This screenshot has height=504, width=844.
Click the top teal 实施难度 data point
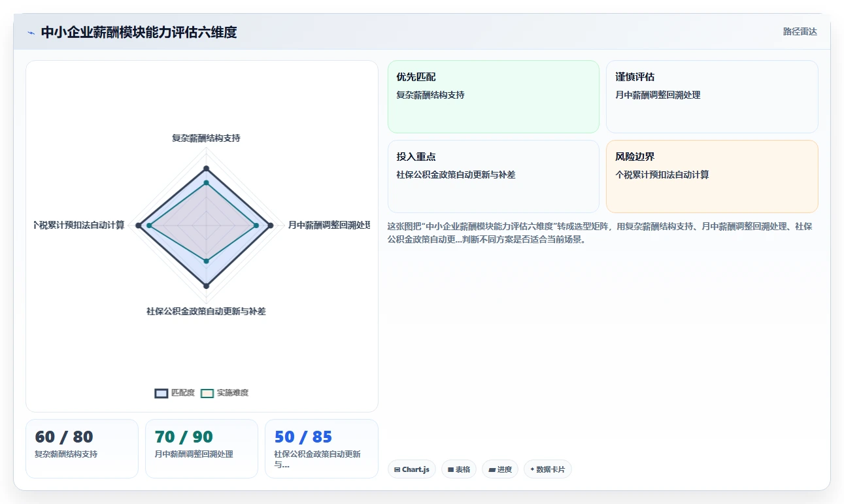coord(206,182)
